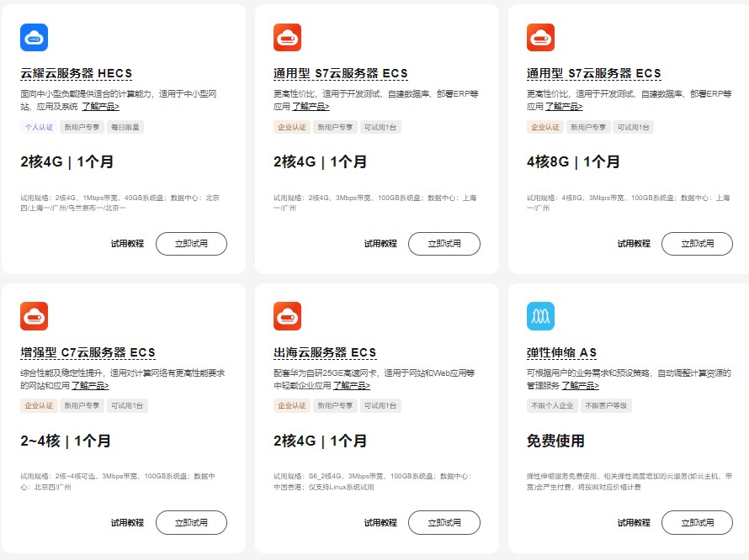The width and height of the screenshot is (749, 560).
Task: Click 企业认证 tag on 出海云服务器 card
Action: [292, 405]
